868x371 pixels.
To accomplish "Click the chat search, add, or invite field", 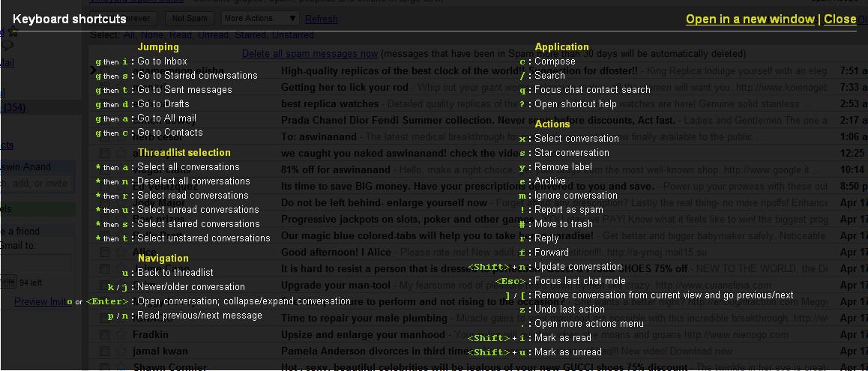I will point(37,184).
